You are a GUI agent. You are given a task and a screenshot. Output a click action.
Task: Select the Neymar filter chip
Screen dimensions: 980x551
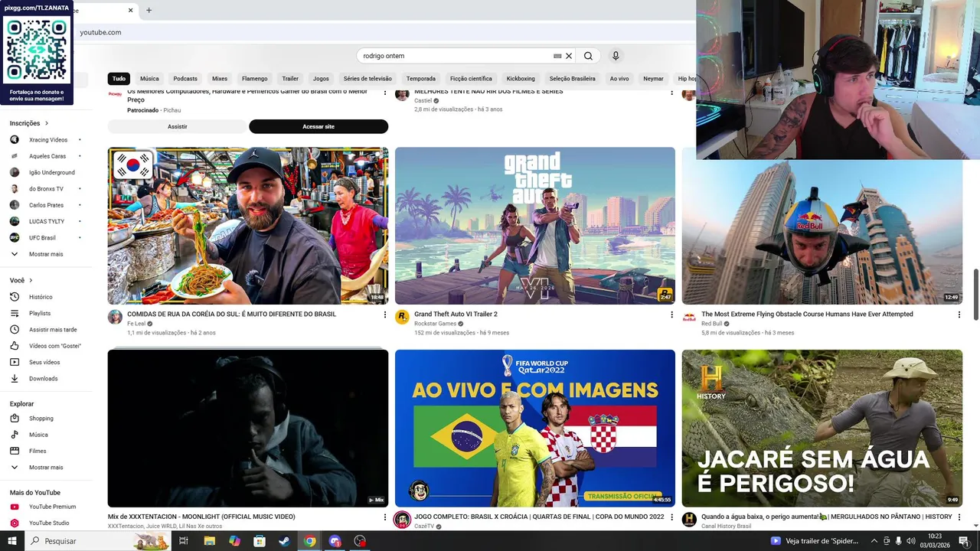(x=653, y=79)
